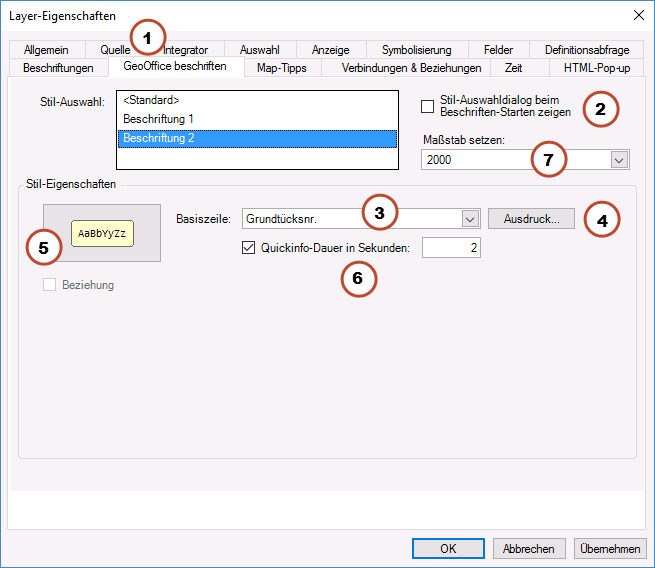This screenshot has width=655, height=568.
Task: Click the Ausdruck... button
Action: [x=531, y=219]
